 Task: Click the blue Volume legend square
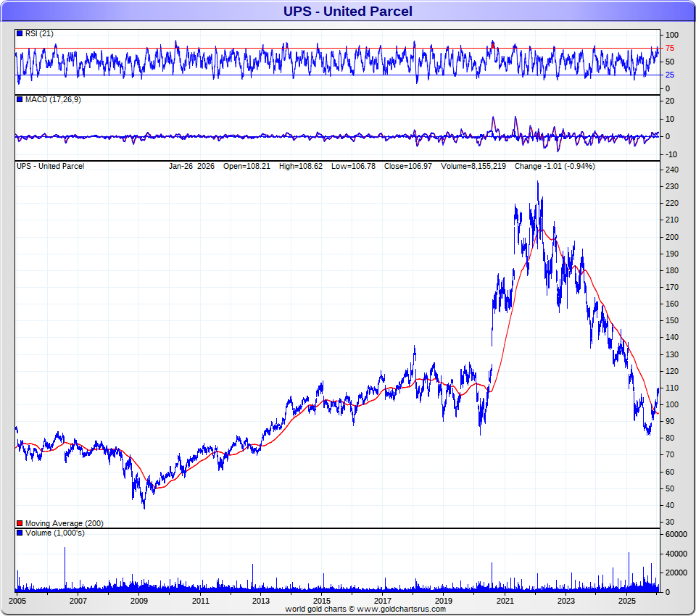[20, 533]
